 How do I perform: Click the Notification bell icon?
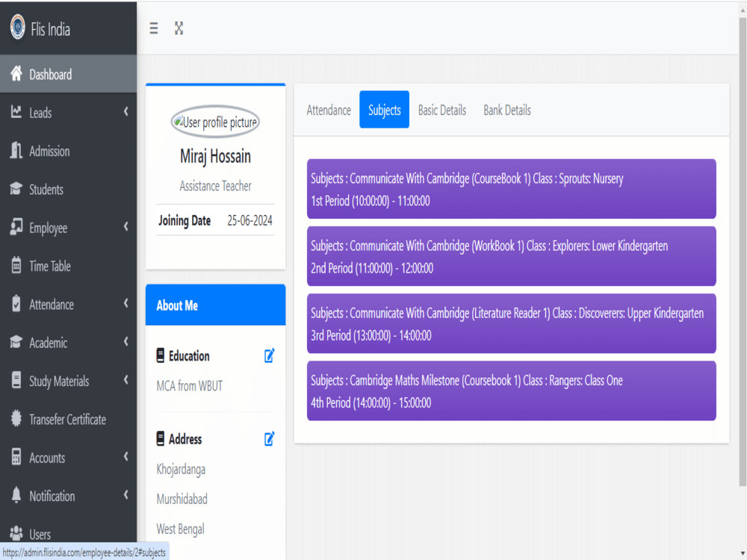16,495
